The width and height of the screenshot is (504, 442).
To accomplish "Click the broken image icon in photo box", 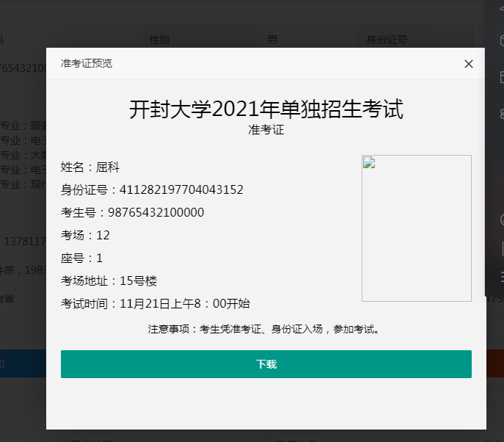I will tap(369, 162).
